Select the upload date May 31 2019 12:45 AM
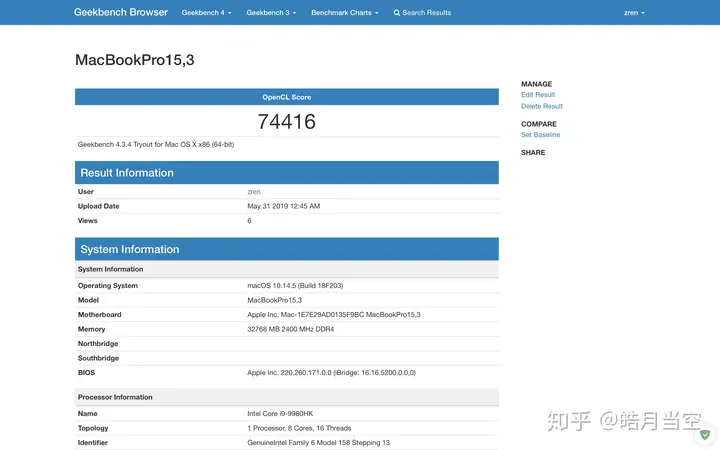Screen dimensions: 720x450 tap(283, 206)
